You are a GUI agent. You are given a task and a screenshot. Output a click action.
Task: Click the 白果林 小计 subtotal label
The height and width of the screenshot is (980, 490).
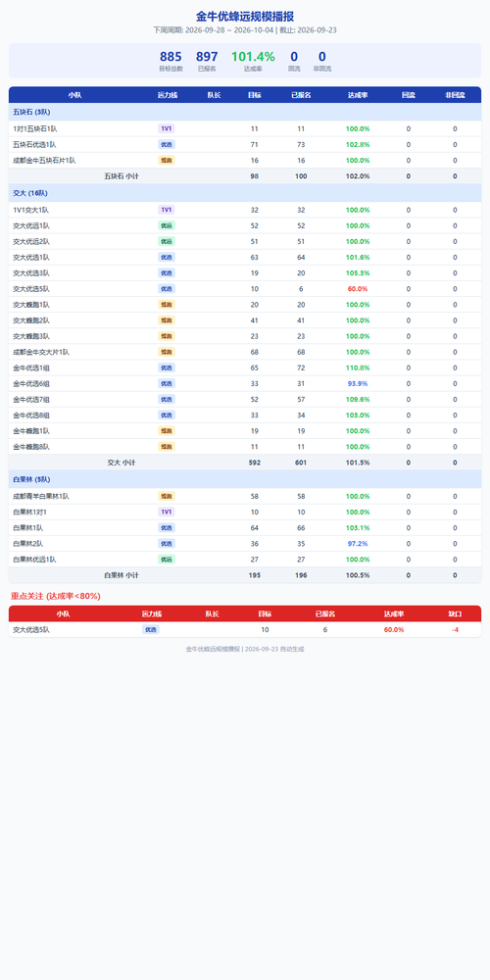(x=122, y=575)
